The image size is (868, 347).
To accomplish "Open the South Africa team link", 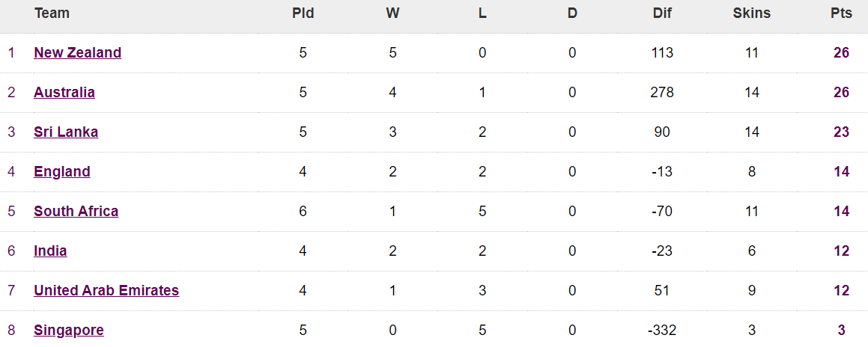I will 76,211.
